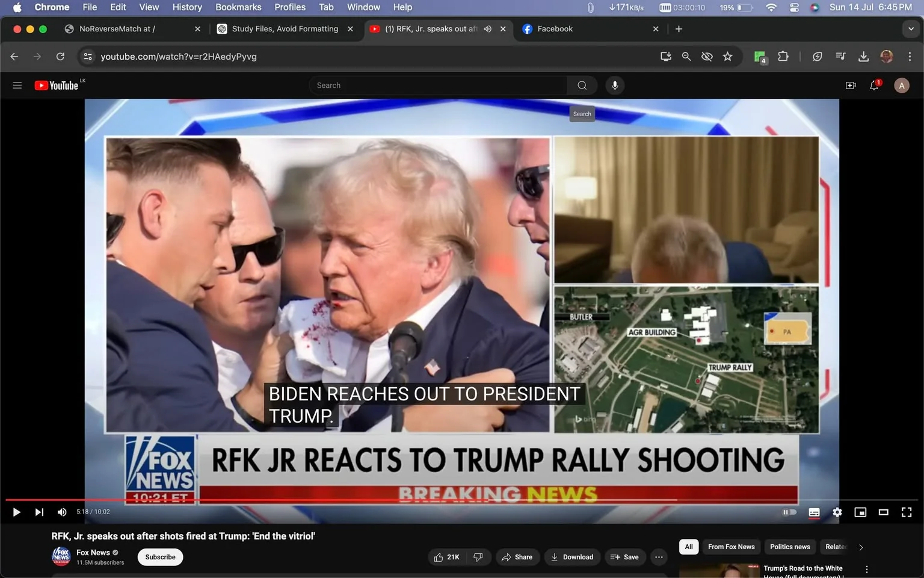Screen dimensions: 924x578
Task: Search with your voice microphone button
Action: pos(615,85)
